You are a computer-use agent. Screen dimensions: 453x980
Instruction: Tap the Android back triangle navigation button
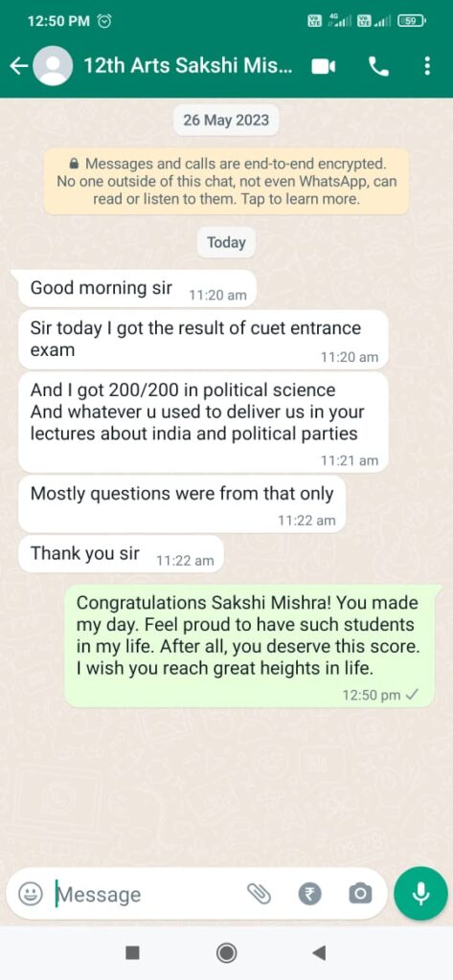319,952
